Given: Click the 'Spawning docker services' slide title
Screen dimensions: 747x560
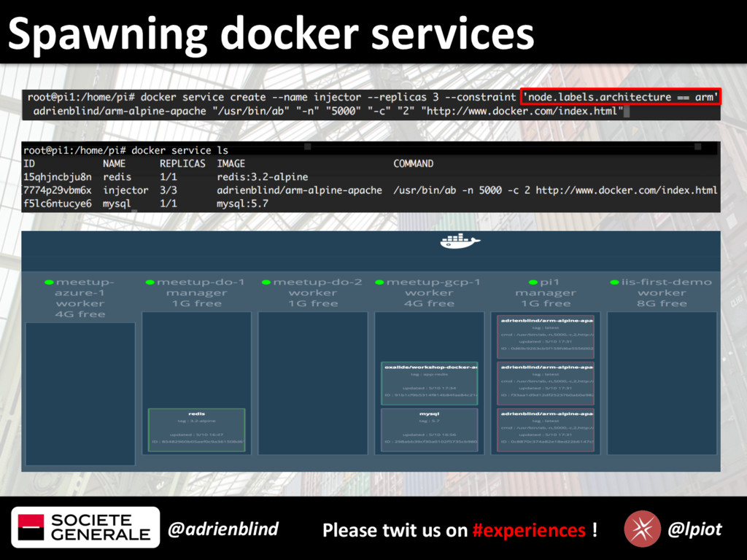Looking at the screenshot, I should click(x=271, y=34).
